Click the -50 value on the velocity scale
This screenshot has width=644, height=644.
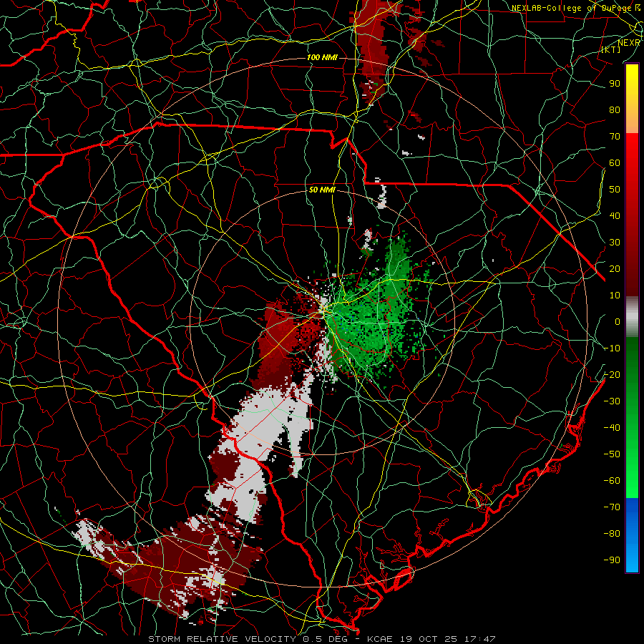click(612, 454)
